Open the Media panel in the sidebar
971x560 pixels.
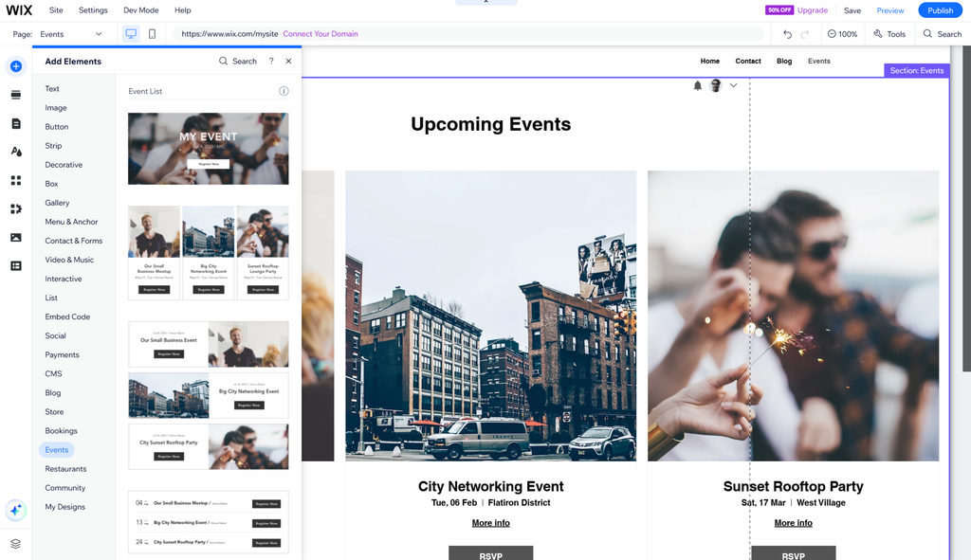15,237
